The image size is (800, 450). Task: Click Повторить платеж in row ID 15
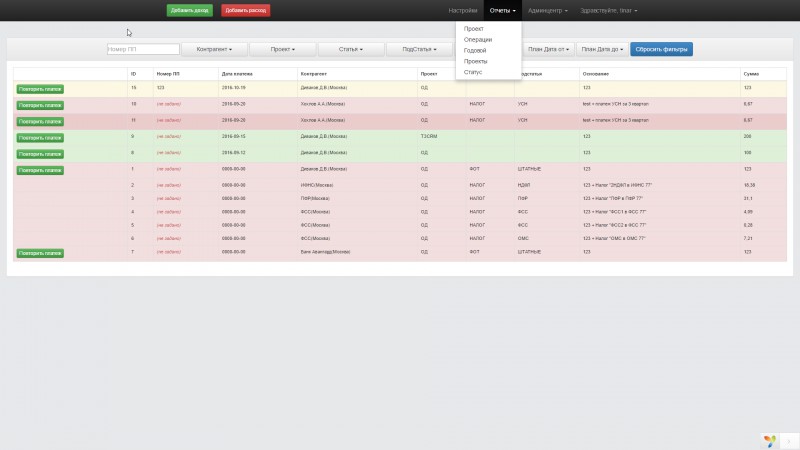(x=40, y=89)
